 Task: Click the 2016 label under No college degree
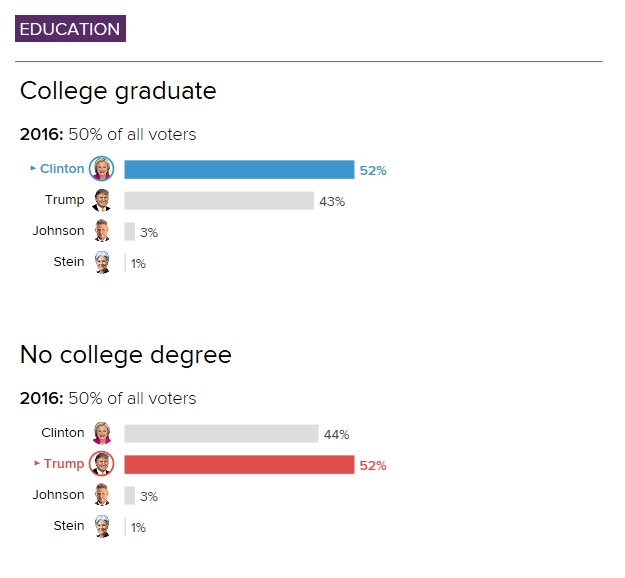point(41,398)
